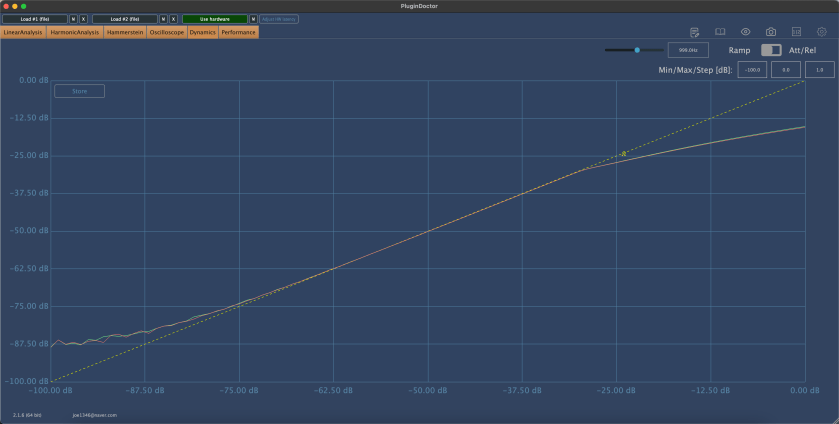Open the Load #1 (File) plugin selector
The height and width of the screenshot is (424, 839).
click(x=35, y=19)
